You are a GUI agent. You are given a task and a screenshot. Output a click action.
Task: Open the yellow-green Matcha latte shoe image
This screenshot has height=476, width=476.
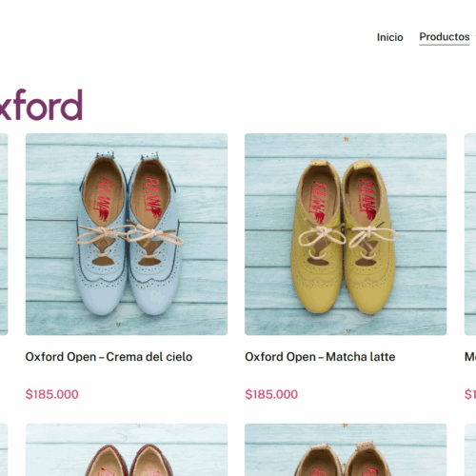coord(346,234)
